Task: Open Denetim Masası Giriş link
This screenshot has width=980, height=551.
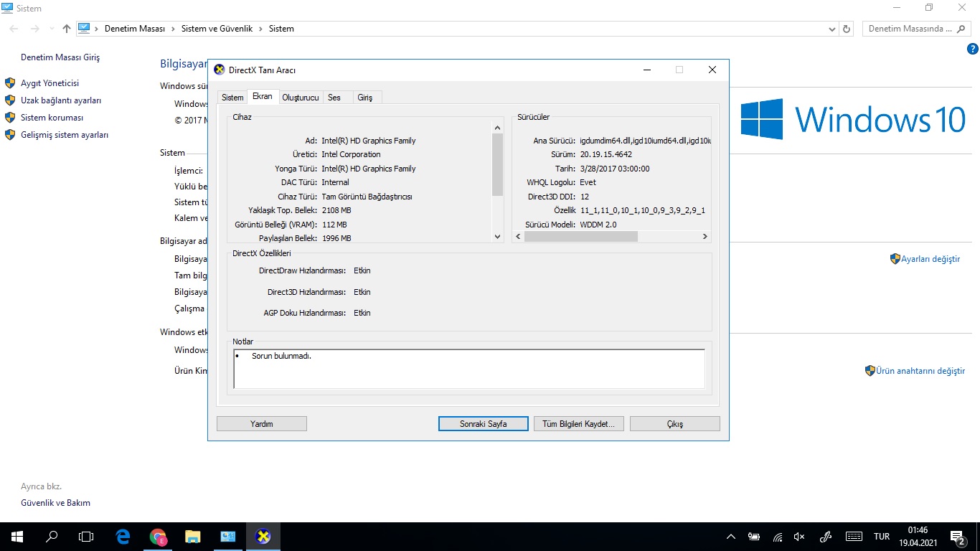Action: [x=60, y=57]
